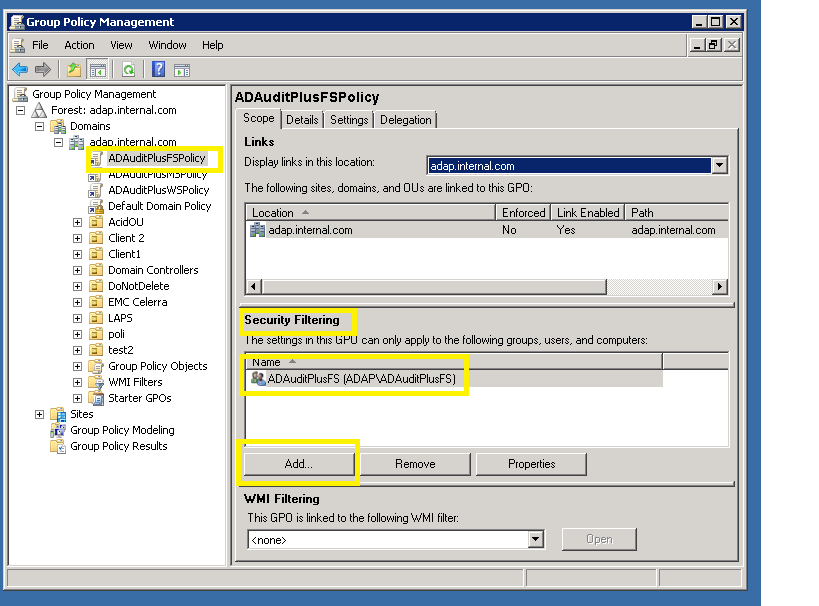The width and height of the screenshot is (819, 606).
Task: Switch to the Delegation tab
Action: (x=405, y=120)
